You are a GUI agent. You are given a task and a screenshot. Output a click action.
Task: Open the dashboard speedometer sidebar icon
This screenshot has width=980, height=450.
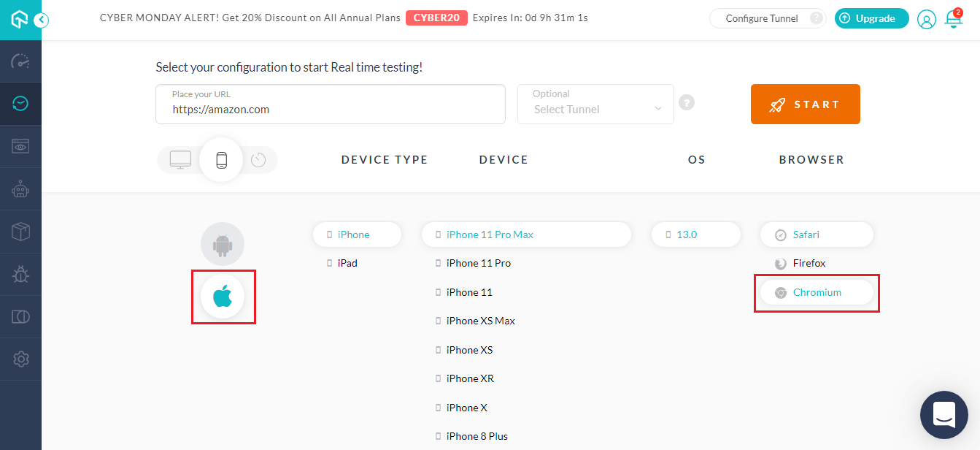coord(20,61)
